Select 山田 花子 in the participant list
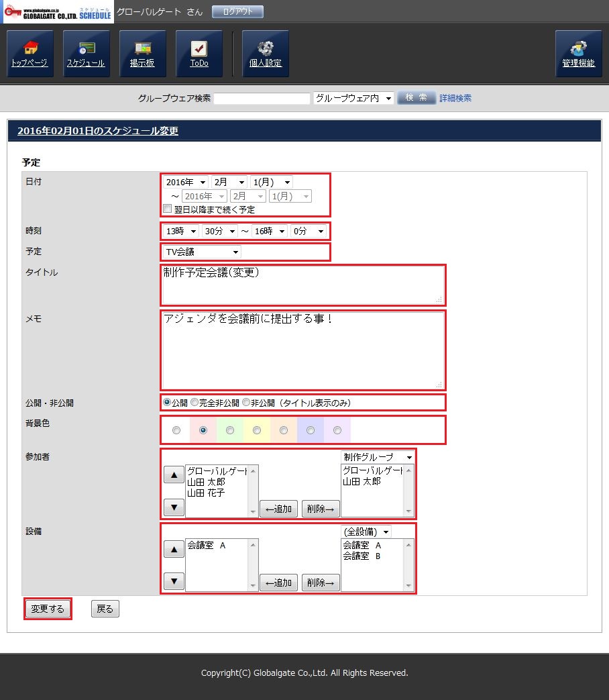 (x=206, y=493)
